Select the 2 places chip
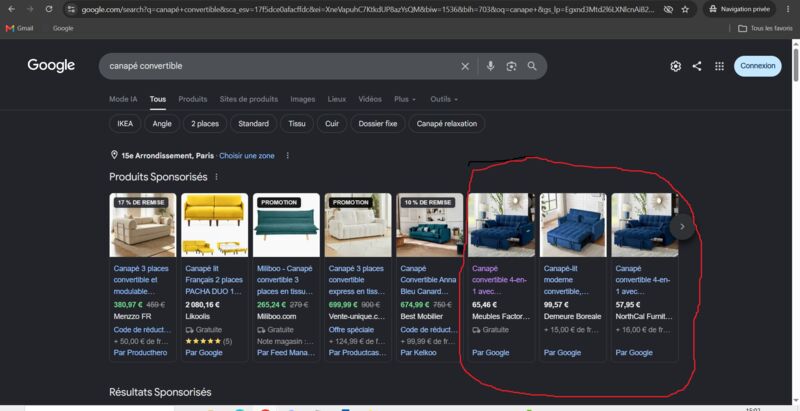 coord(205,123)
